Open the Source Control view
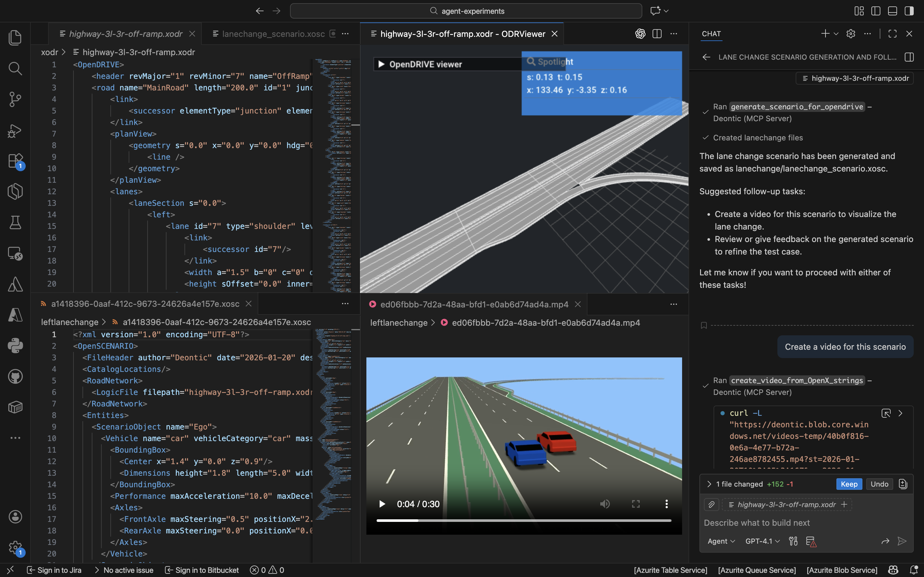This screenshot has width=924, height=577. click(15, 99)
